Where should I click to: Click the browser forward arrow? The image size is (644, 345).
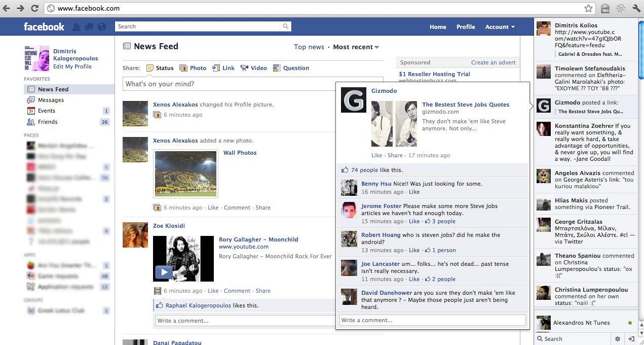(x=20, y=8)
